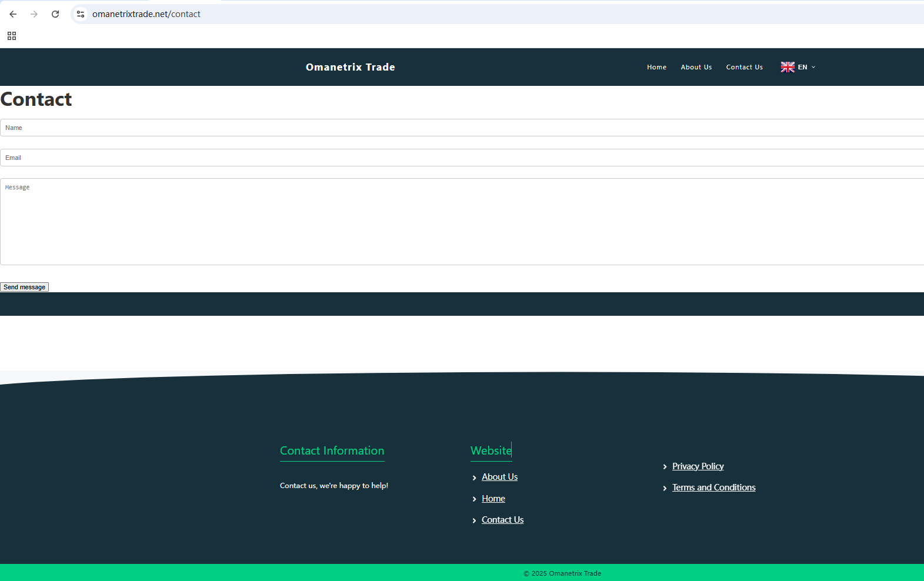The image size is (924, 581).
Task: Click the browser back arrow
Action: pos(13,14)
